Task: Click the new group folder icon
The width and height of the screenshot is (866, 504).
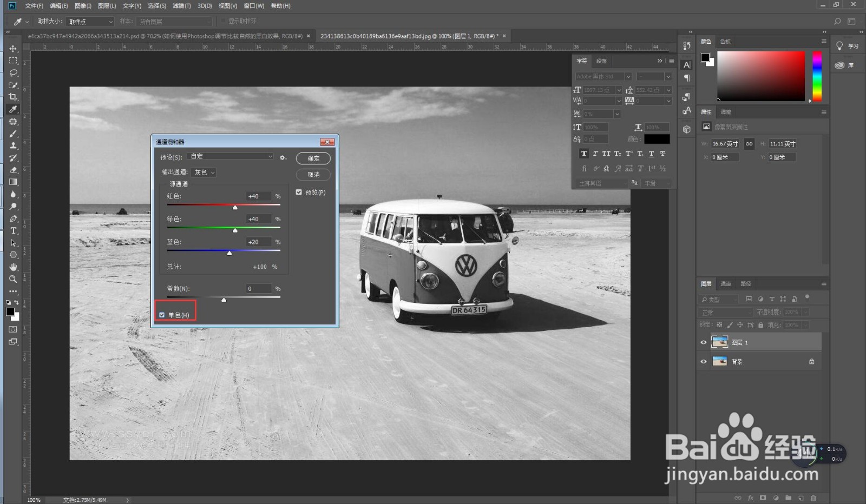Action: (788, 498)
